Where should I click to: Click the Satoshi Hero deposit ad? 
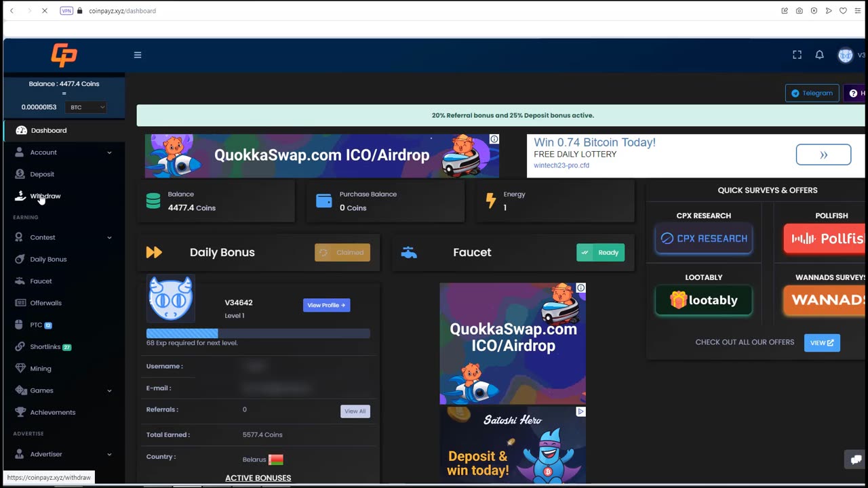[513, 445]
